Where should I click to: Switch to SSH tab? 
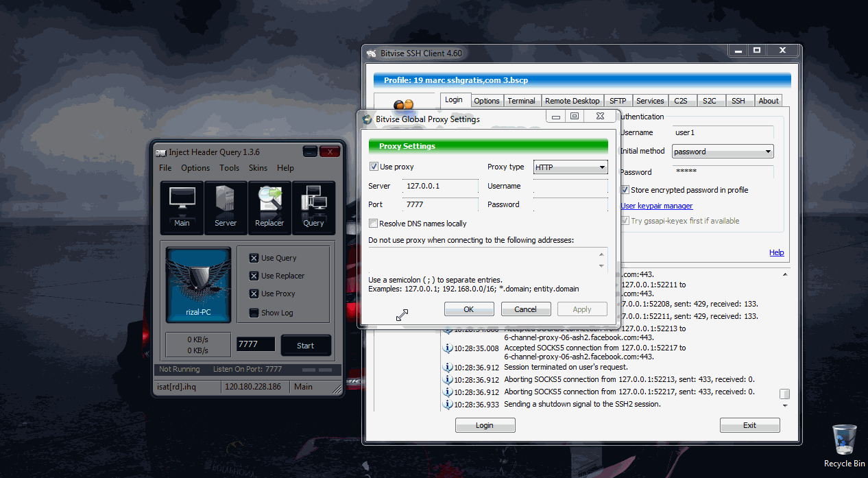(x=738, y=101)
